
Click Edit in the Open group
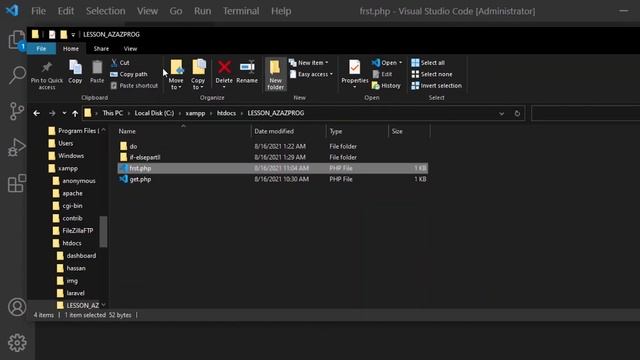point(382,74)
